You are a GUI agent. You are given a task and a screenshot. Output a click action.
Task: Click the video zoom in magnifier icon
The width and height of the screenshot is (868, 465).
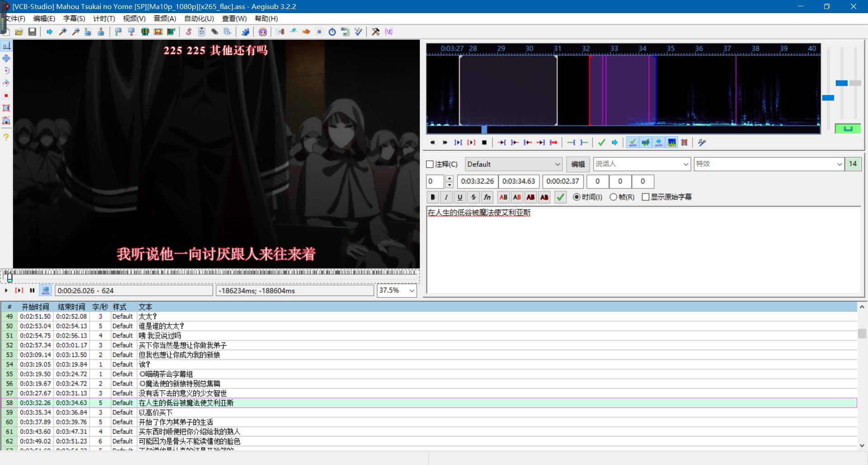(x=63, y=32)
